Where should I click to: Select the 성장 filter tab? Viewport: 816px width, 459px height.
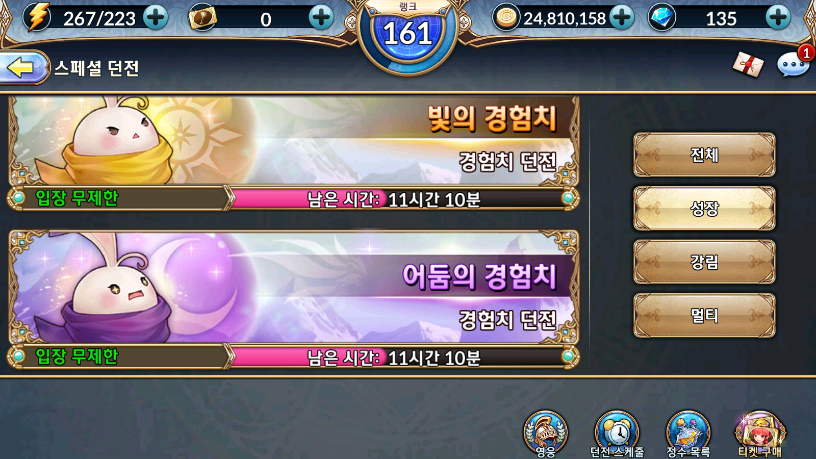pyautogui.click(x=704, y=208)
